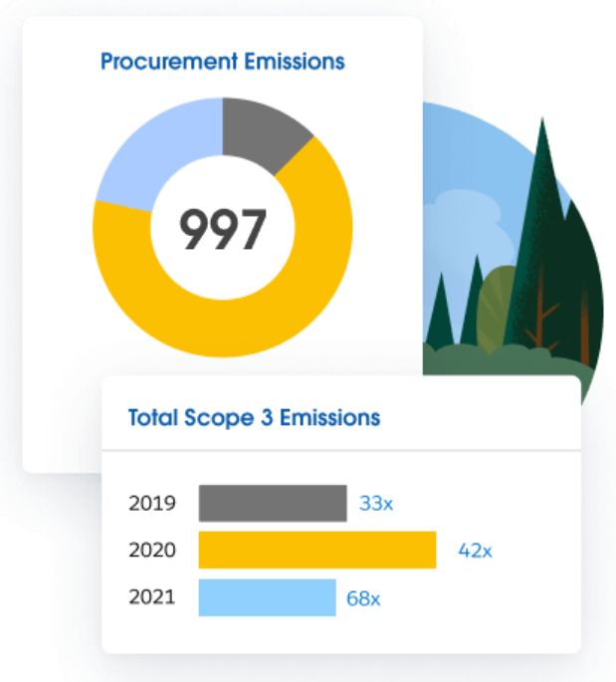Click the 42x value beside 2020 bar
This screenshot has height=682, width=616.
point(475,552)
